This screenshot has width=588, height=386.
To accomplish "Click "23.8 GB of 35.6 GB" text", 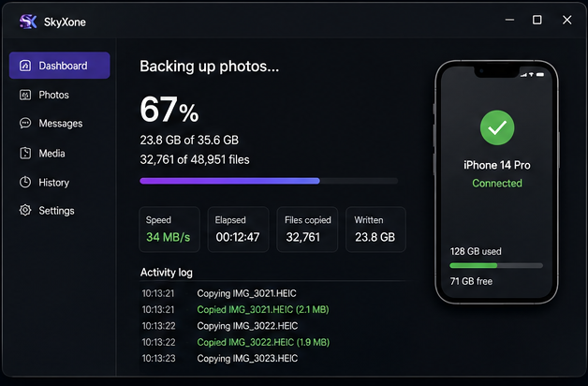I will [x=189, y=140].
